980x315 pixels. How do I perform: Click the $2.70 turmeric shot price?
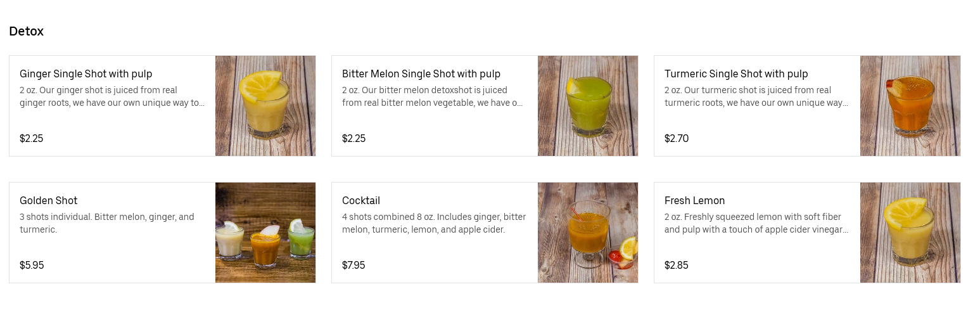pyautogui.click(x=677, y=139)
